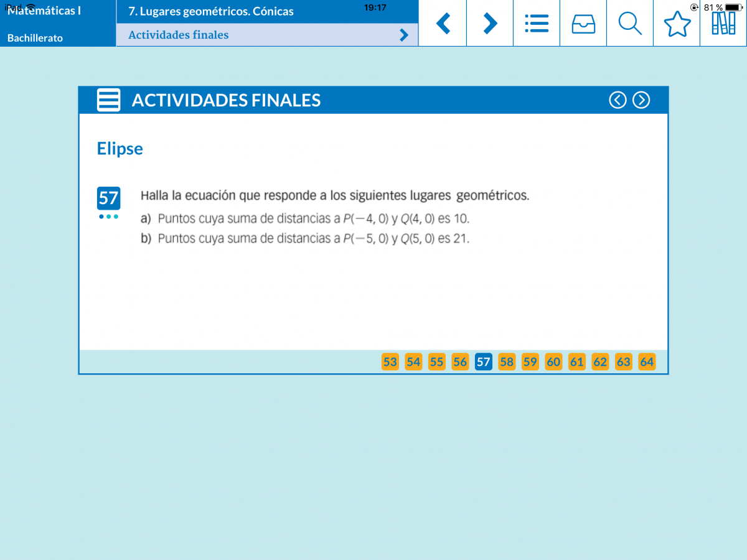Open the table of contents list icon
Viewport: 747px width, 560px height.
(x=537, y=24)
